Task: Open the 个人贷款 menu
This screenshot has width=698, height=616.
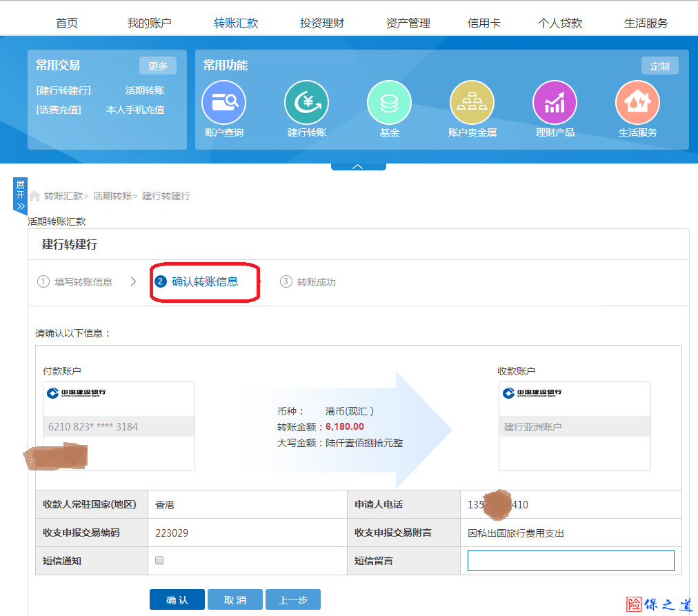Action: click(560, 23)
